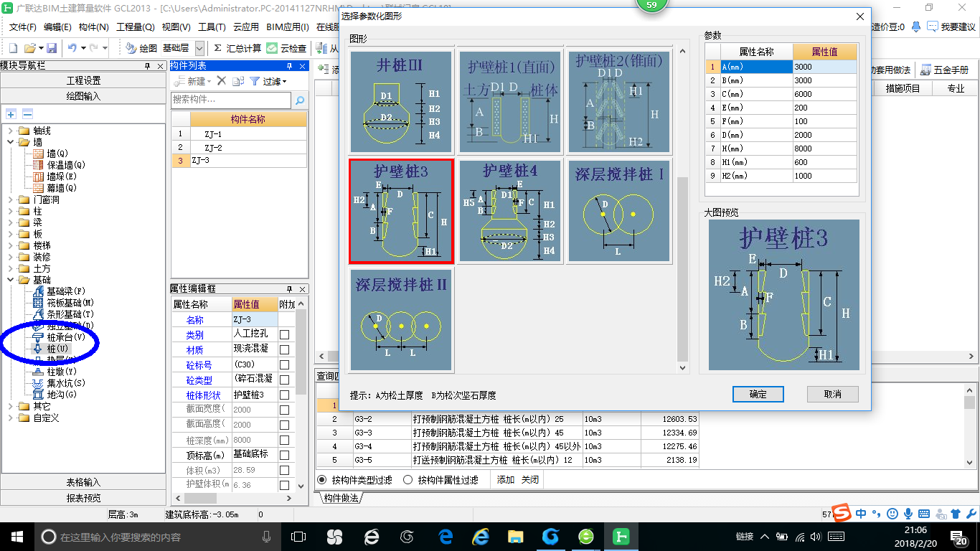Screen dimensions: 980x551
Task: Select 基础梁(F) in the tree
Action: [x=66, y=291]
